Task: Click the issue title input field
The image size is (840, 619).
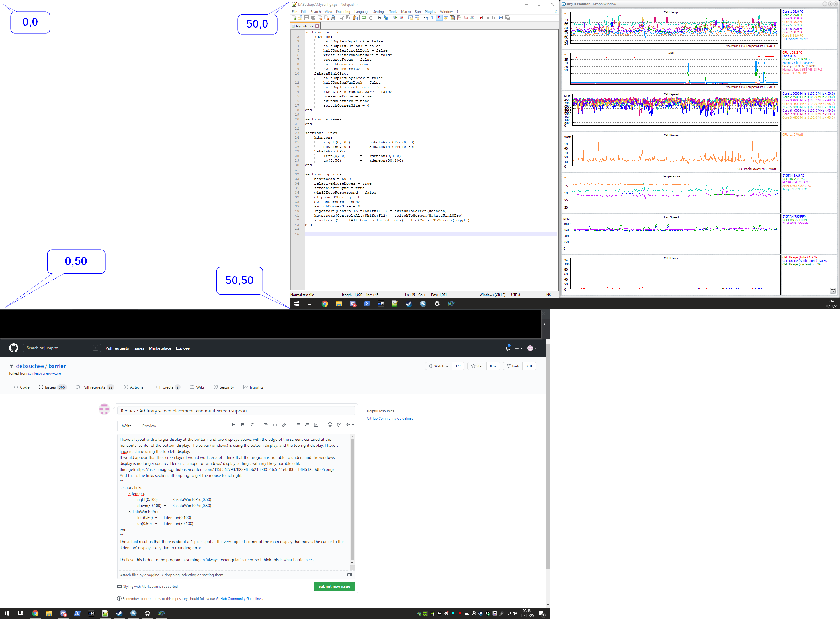Action: [236, 411]
